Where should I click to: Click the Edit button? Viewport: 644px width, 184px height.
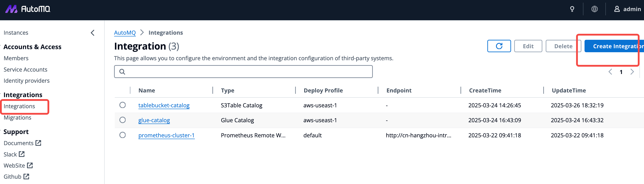[528, 46]
